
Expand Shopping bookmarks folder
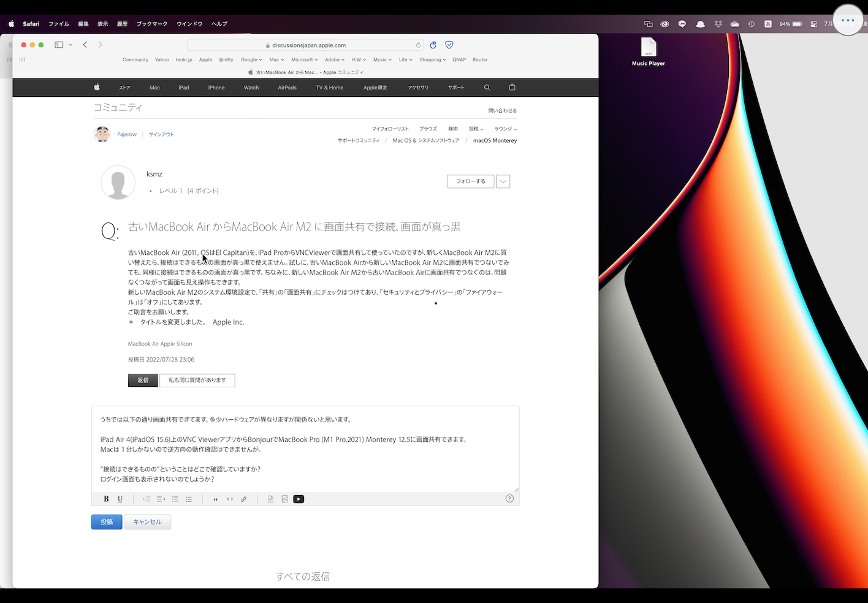[432, 59]
